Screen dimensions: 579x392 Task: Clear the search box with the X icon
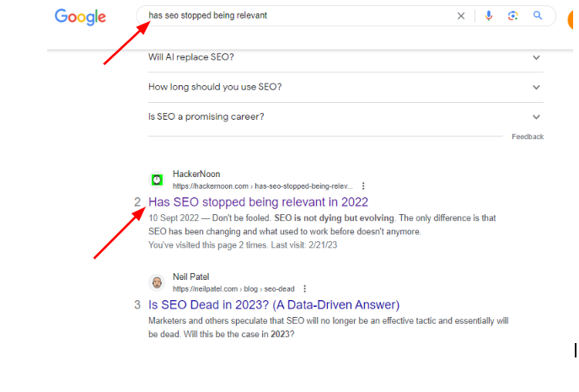click(x=461, y=16)
